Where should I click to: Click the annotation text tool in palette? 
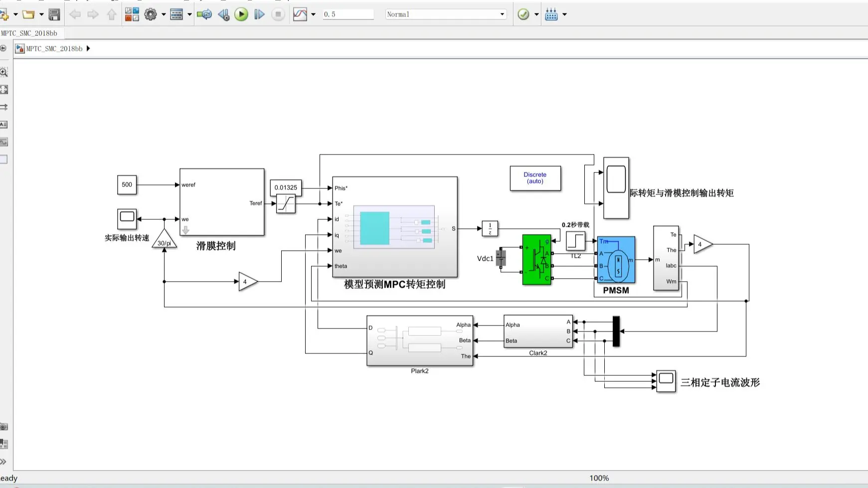(x=3, y=125)
